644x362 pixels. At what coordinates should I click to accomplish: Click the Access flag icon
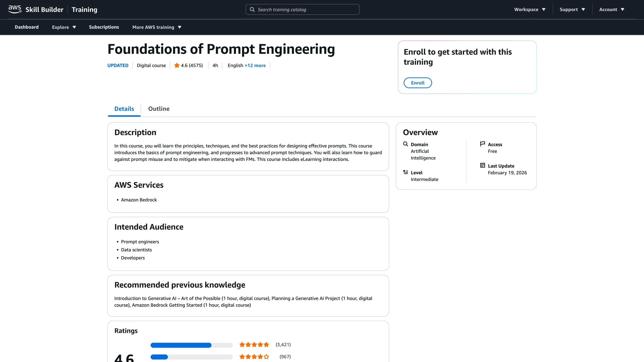tap(482, 144)
